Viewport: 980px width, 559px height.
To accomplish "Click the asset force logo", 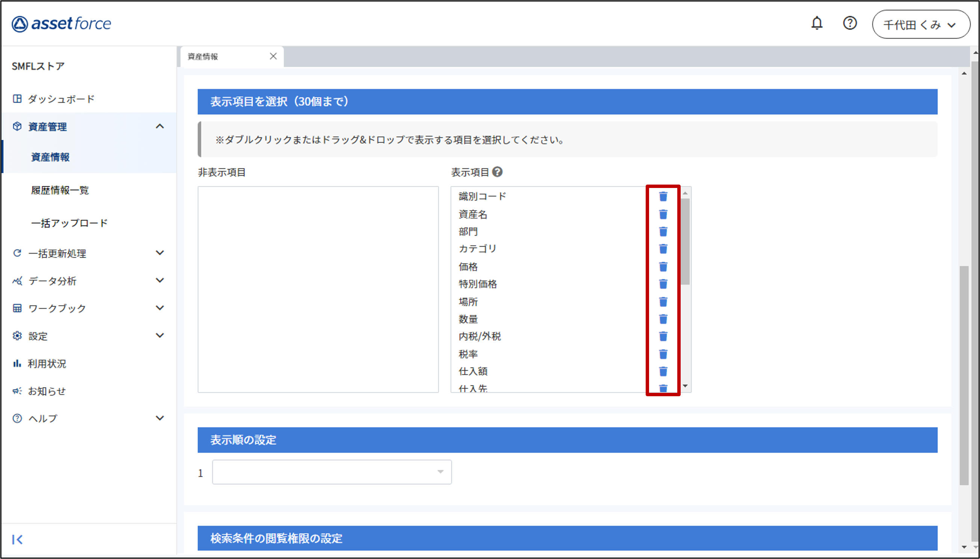I will (61, 24).
